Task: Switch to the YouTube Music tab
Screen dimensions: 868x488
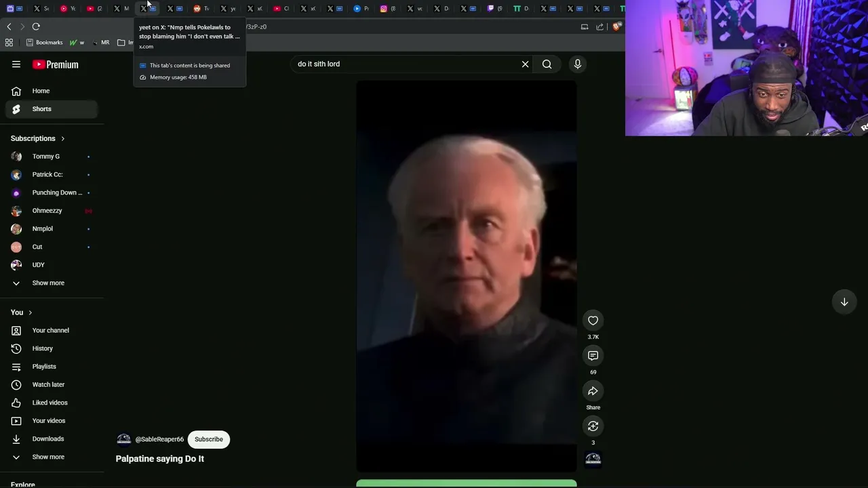Action: (66, 9)
